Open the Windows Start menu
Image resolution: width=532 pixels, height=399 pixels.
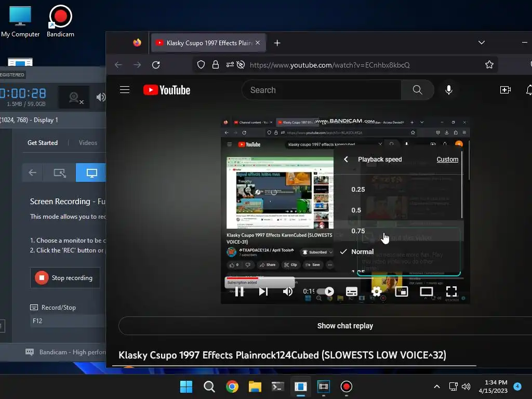(186, 387)
